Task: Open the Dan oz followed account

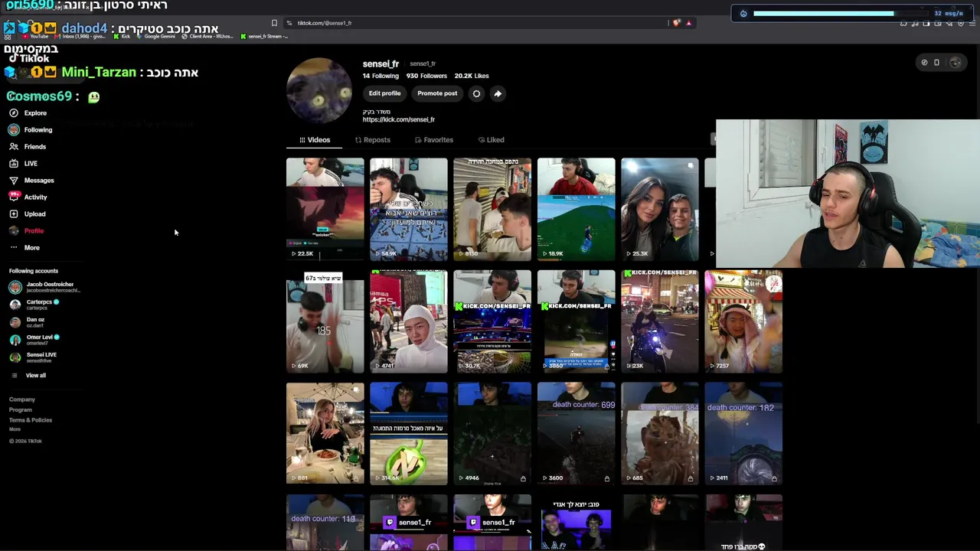Action: 28,322
